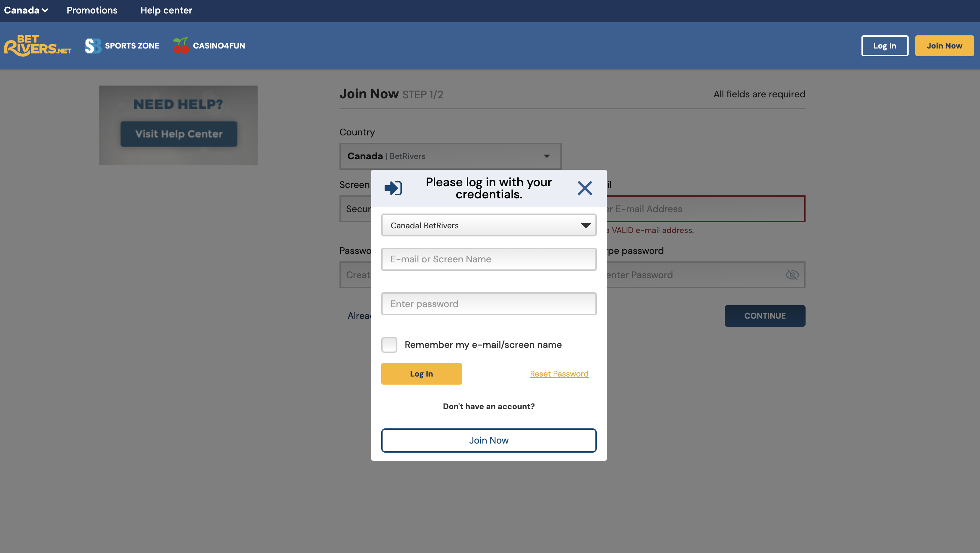
Task: Click Join Now button inside the dialog
Action: 489,440
